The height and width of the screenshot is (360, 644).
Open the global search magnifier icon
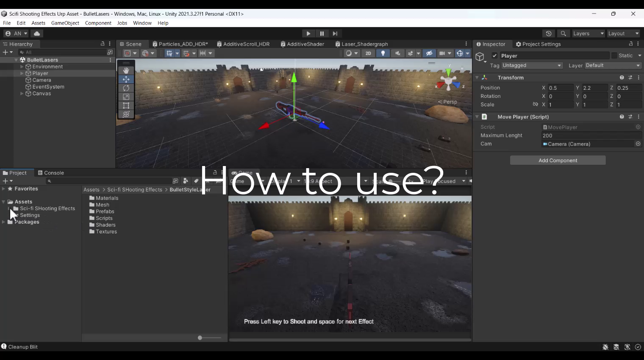tap(563, 33)
